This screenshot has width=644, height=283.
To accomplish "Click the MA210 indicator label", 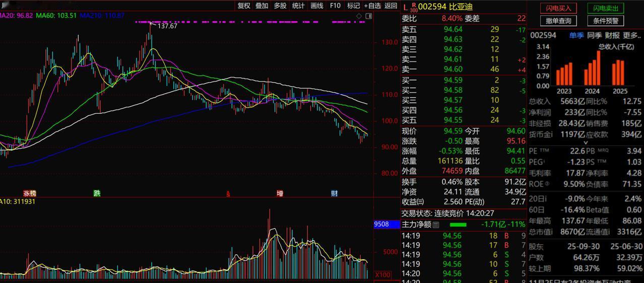I will [102, 16].
